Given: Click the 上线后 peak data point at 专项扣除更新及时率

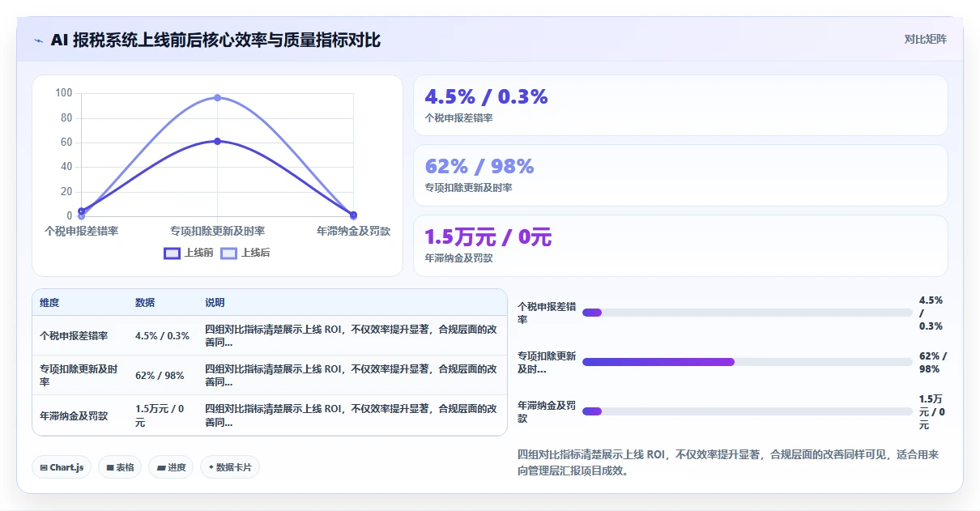Looking at the screenshot, I should pyautogui.click(x=217, y=97).
